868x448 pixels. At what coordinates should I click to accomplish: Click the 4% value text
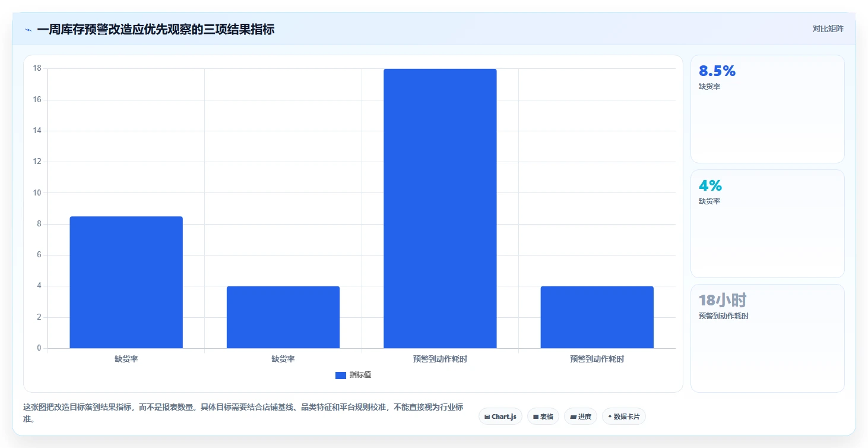(710, 185)
